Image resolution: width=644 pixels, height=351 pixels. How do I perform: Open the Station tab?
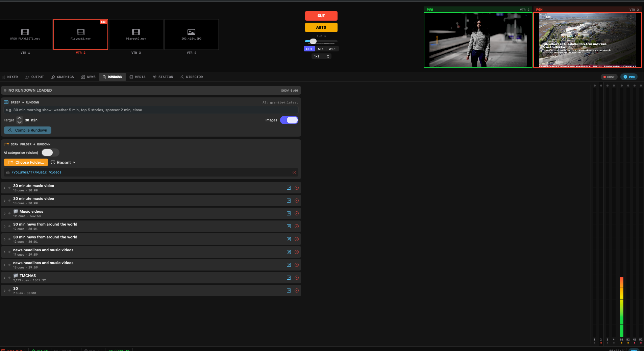[163, 77]
